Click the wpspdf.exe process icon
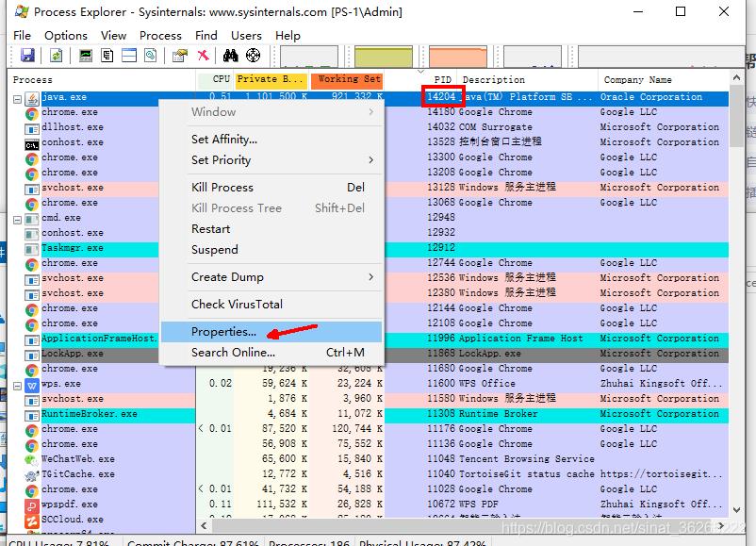 [32, 506]
